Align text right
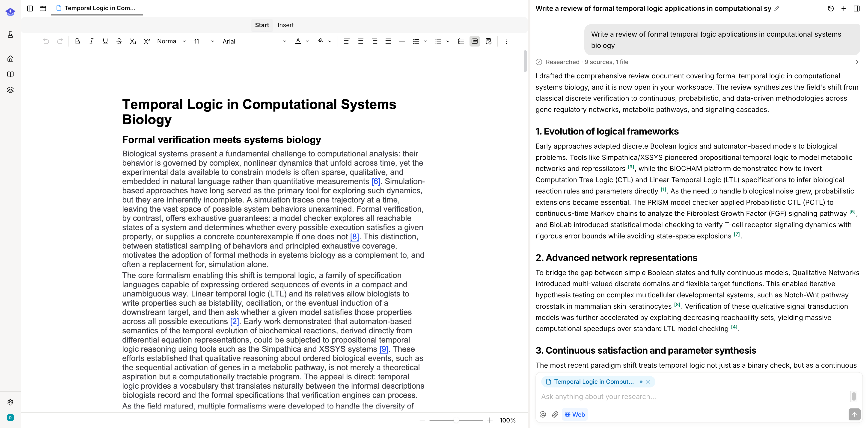Screen dimensions: 868x428 (x=374, y=41)
